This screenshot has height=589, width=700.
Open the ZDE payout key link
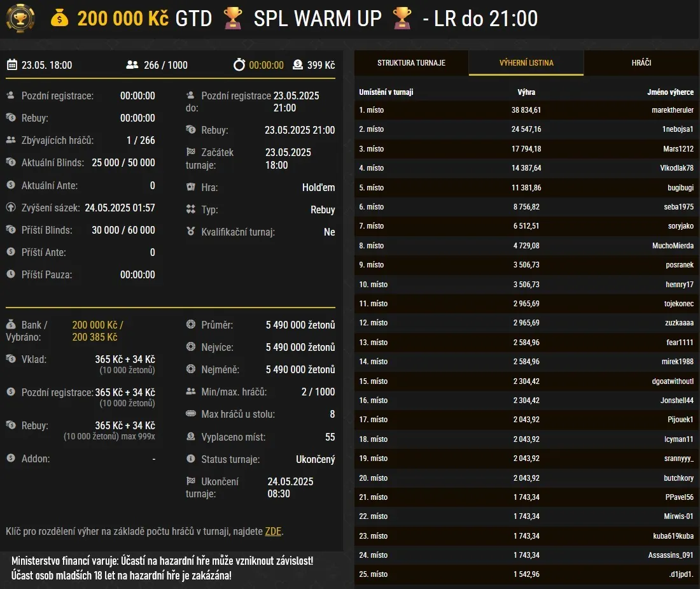pos(273,530)
